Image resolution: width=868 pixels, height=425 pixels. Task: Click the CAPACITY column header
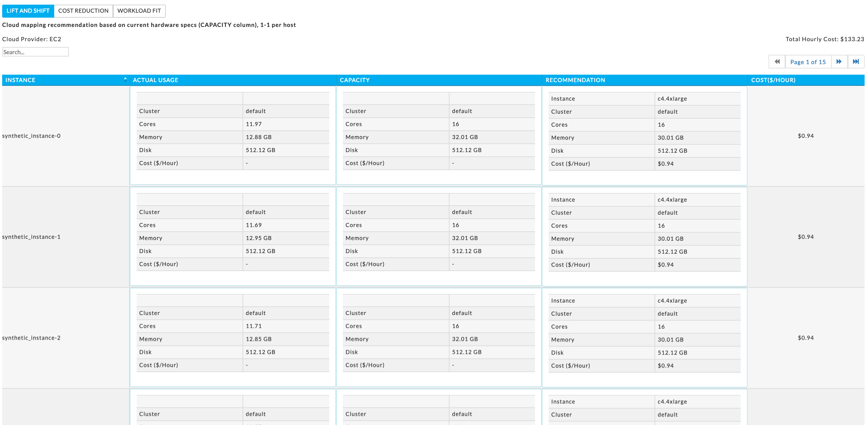point(354,80)
